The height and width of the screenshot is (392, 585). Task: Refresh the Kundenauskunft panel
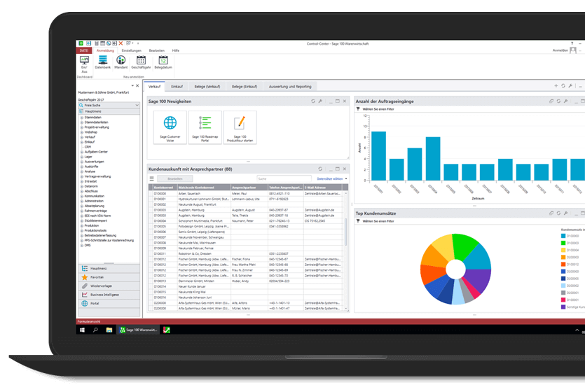(x=320, y=169)
